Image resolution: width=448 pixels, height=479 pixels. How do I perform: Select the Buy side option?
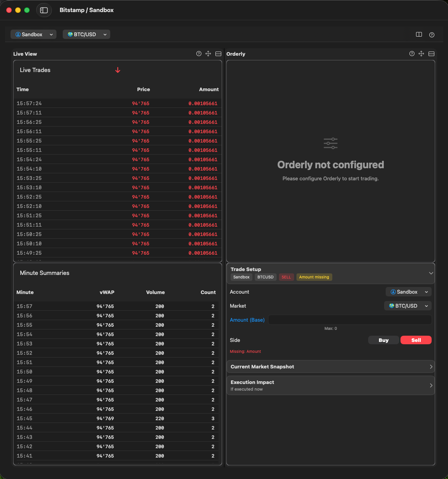(384, 340)
